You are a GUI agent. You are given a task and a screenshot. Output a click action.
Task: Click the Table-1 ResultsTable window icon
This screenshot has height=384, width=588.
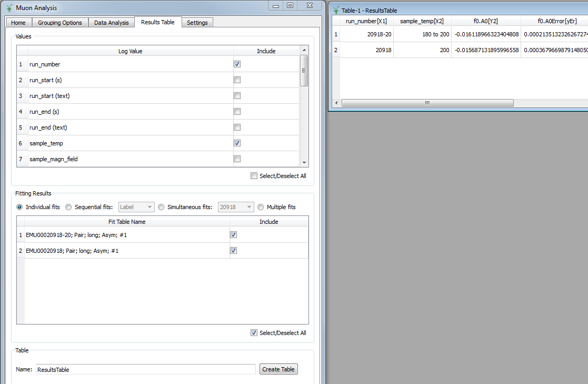(336, 10)
